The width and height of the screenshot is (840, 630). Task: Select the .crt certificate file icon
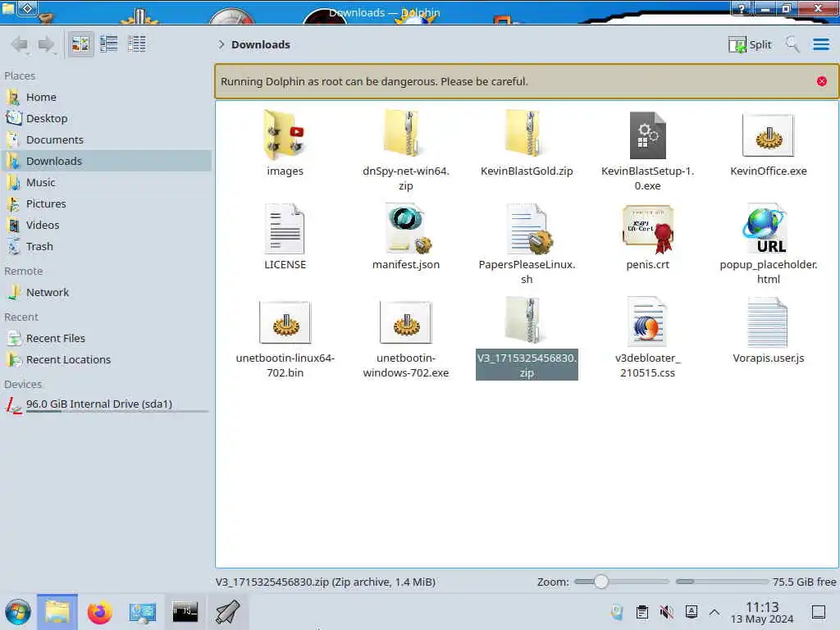click(x=648, y=230)
